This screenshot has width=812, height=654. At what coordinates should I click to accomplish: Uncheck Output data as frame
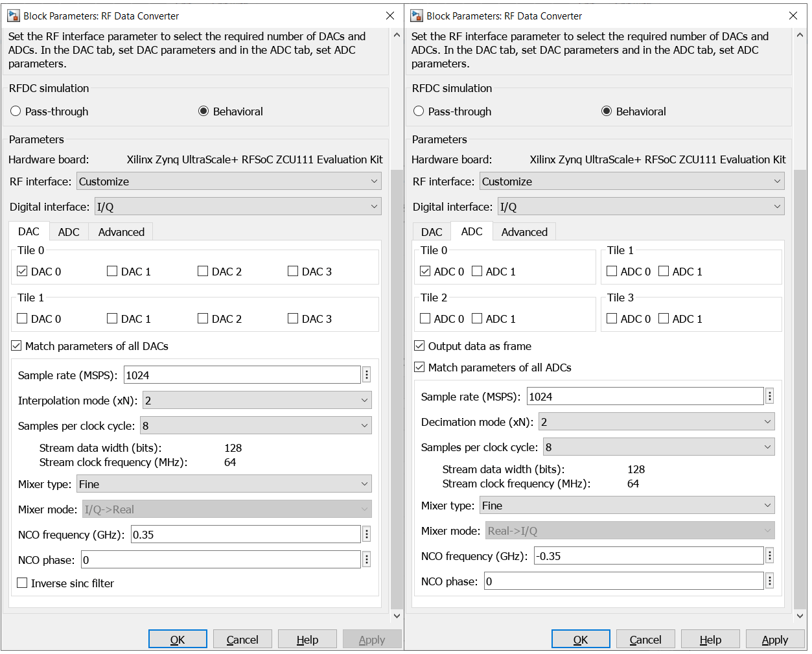coord(419,345)
